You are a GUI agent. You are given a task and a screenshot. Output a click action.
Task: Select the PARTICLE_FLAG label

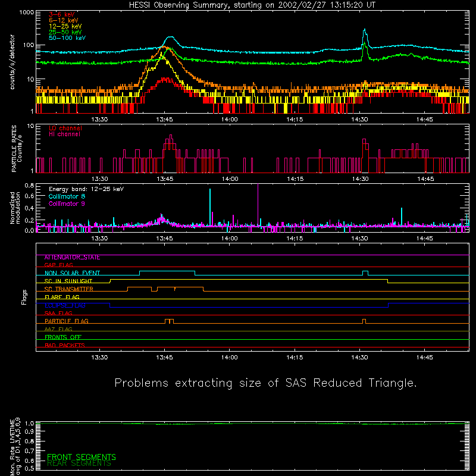tap(67, 321)
